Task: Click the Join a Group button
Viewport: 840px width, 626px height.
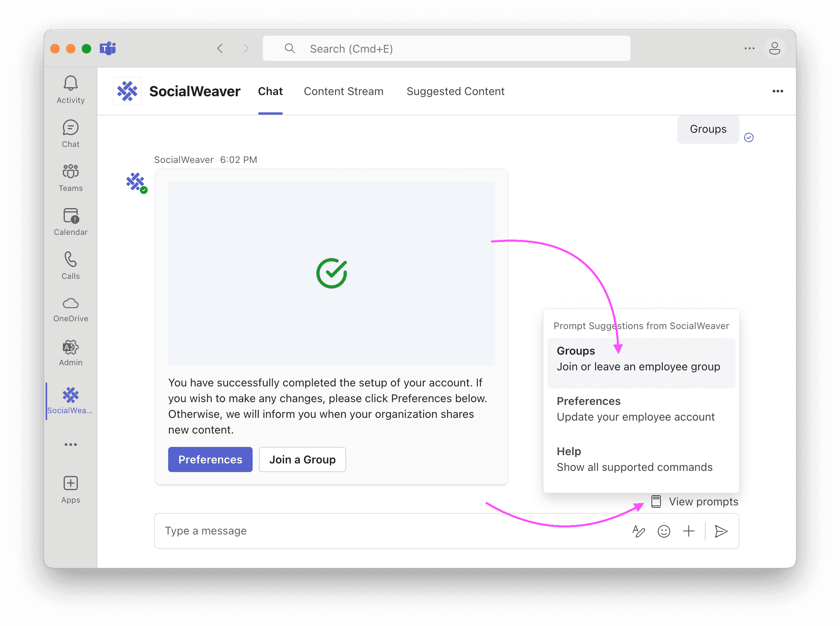Action: coord(303,459)
